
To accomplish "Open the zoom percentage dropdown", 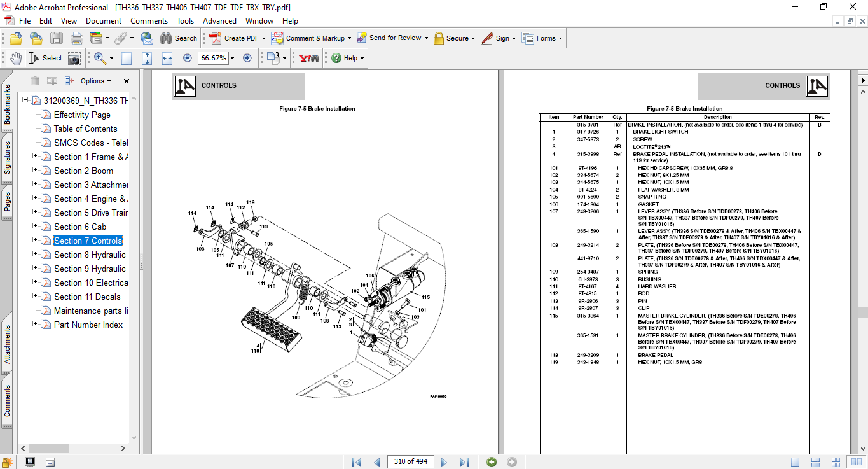I will [x=232, y=58].
